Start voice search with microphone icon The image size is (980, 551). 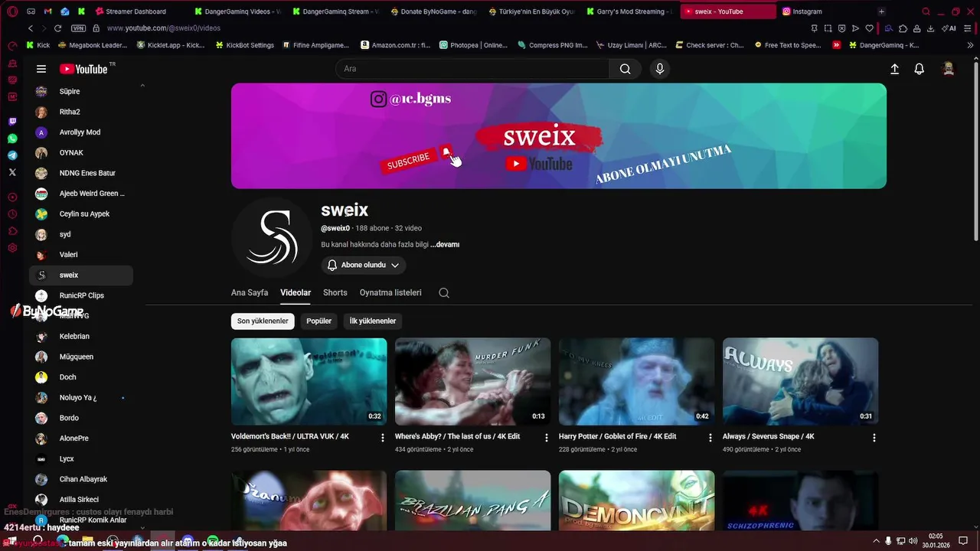660,69
